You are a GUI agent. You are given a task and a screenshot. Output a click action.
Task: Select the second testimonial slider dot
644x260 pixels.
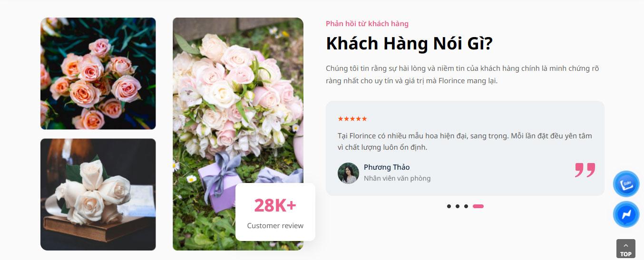tap(458, 206)
